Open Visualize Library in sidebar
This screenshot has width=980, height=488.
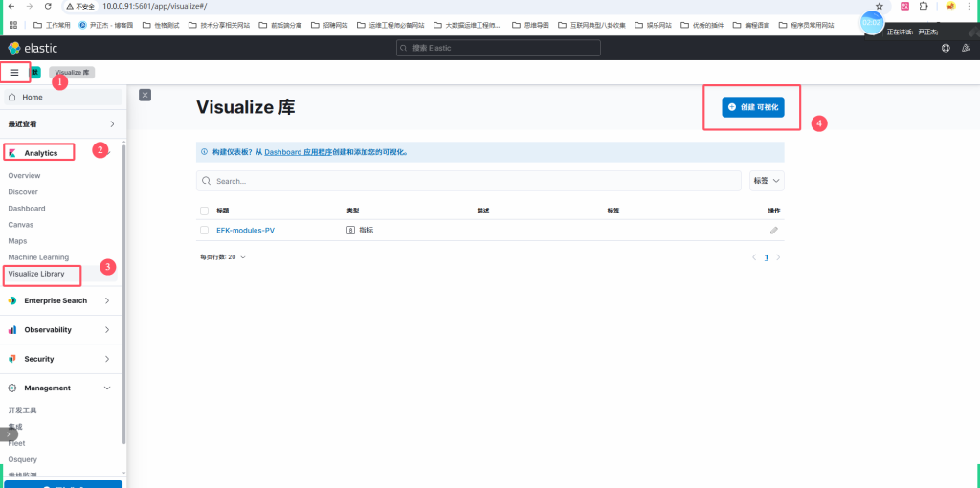point(36,274)
